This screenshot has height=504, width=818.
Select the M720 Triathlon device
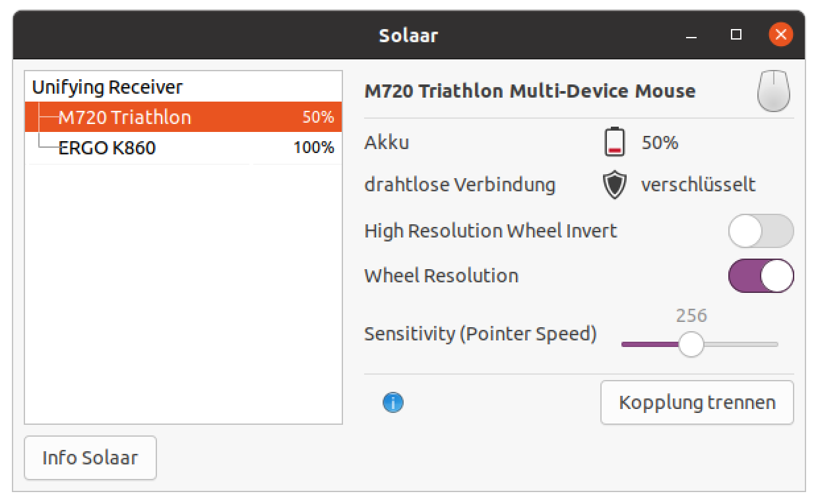point(125,117)
